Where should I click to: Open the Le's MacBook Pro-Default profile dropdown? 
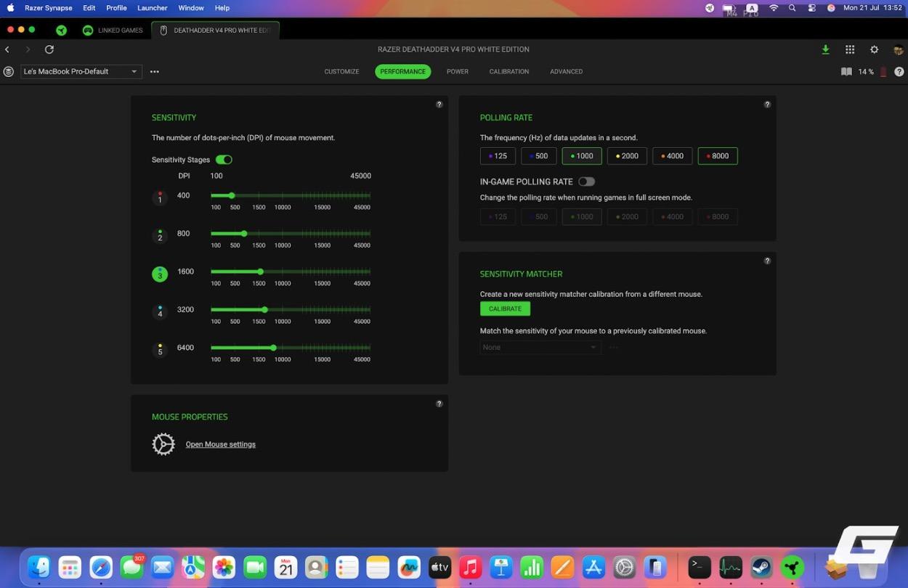click(x=81, y=72)
